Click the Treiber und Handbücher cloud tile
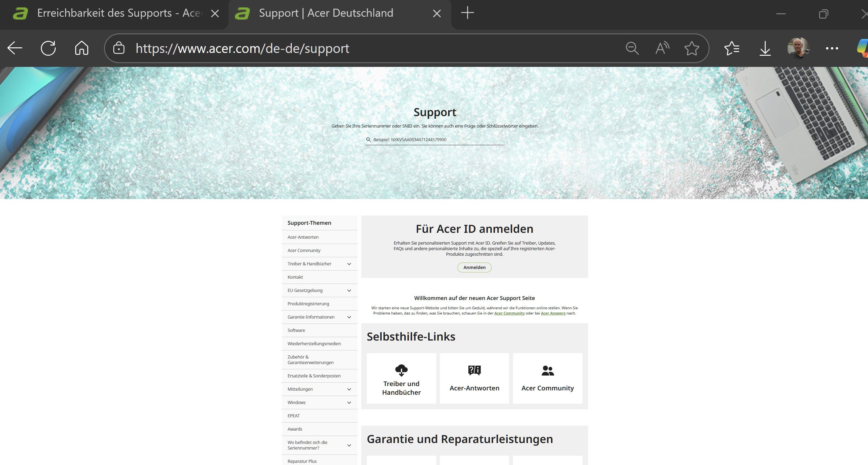This screenshot has height=465, width=868. point(401,378)
